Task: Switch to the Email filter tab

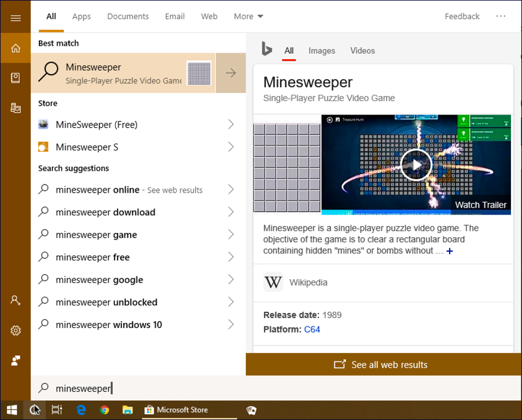Action: point(175,16)
